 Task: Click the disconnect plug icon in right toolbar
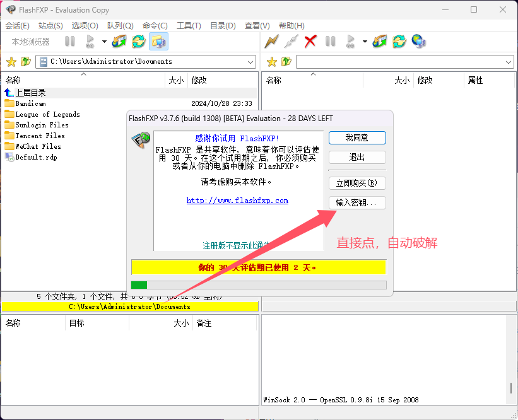[290, 42]
